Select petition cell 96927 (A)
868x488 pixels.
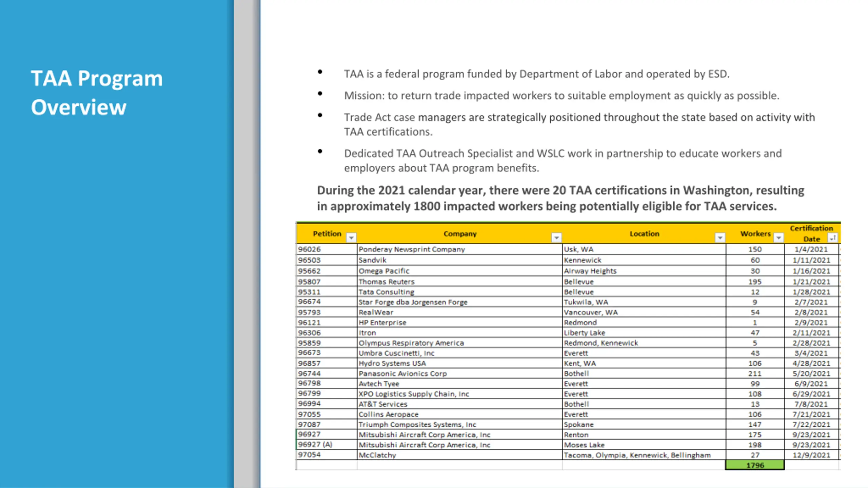(x=327, y=444)
